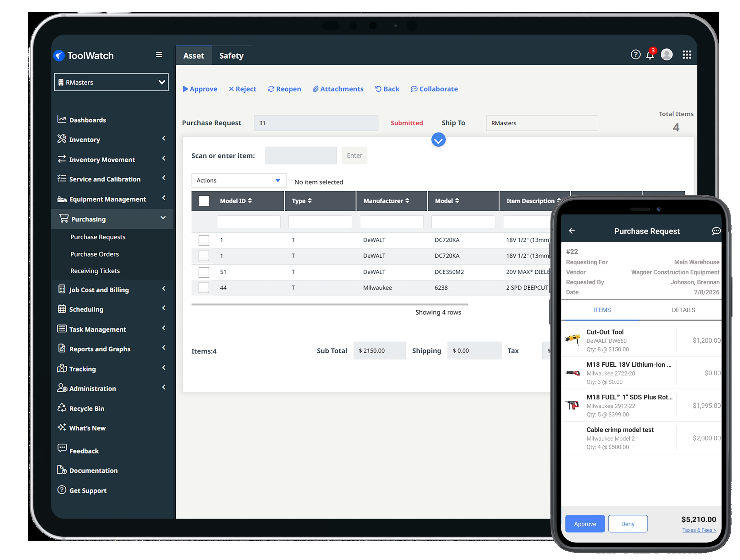This screenshot has height=560, width=740.
Task: Open Get Support in sidebar
Action: click(x=82, y=490)
